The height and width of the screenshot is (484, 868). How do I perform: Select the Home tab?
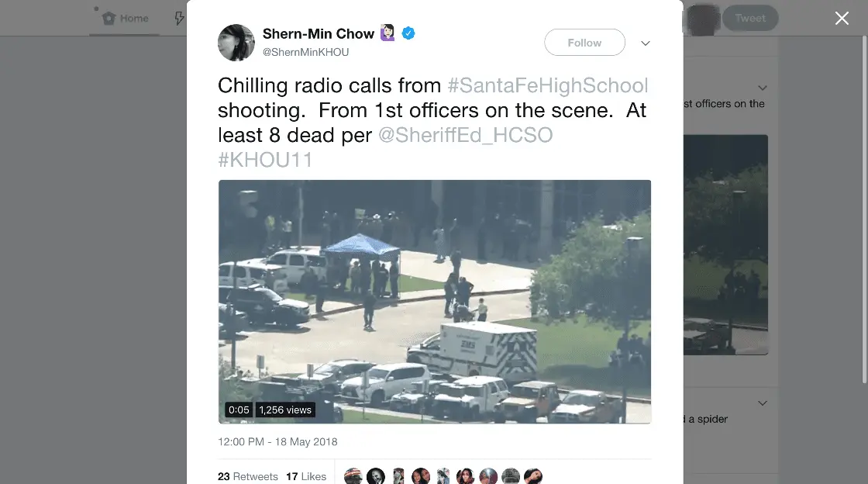125,19
